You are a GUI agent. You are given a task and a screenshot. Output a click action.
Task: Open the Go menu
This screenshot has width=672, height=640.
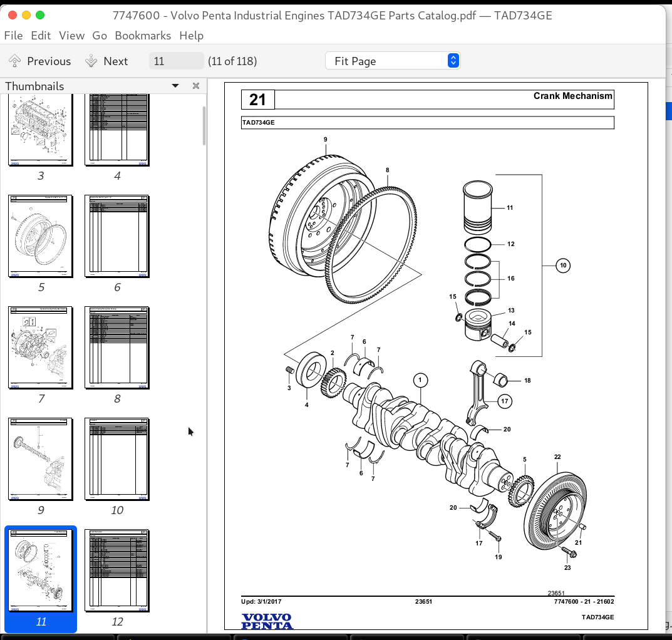click(x=100, y=36)
